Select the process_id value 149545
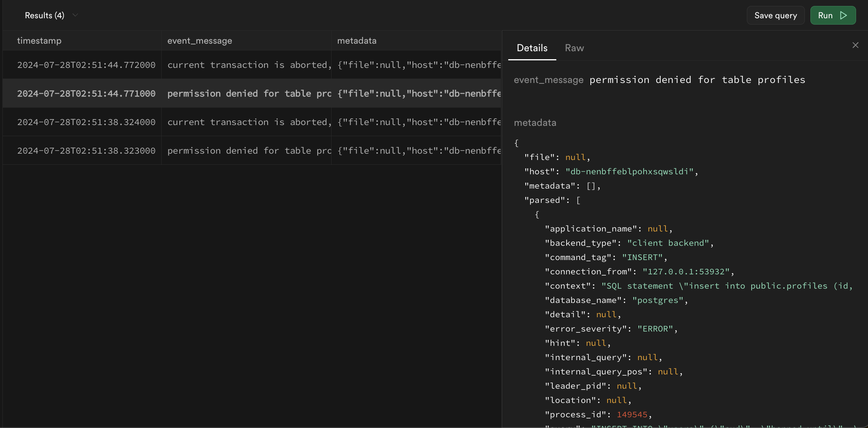The image size is (868, 428). (x=633, y=414)
